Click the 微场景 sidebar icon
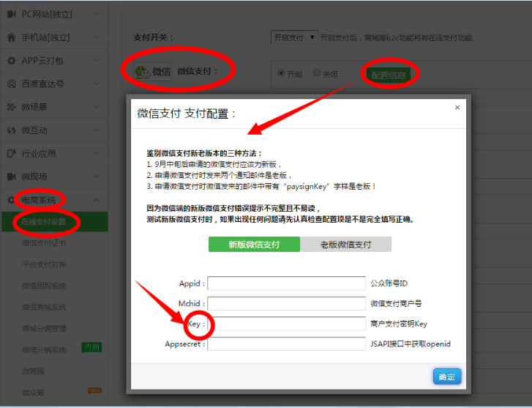532x408 pixels. (11, 107)
